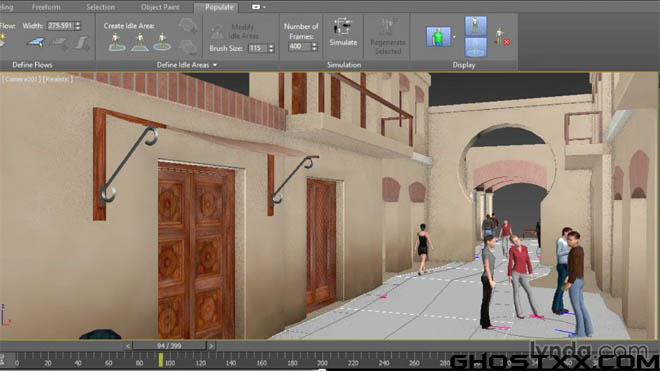The height and width of the screenshot is (371, 660).
Task: Click the Brush Size value field
Action: click(x=258, y=48)
